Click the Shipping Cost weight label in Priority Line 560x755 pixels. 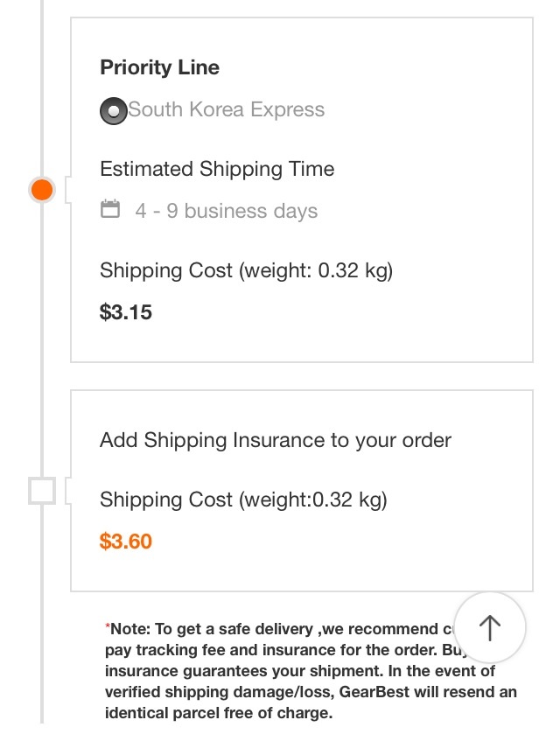click(246, 270)
